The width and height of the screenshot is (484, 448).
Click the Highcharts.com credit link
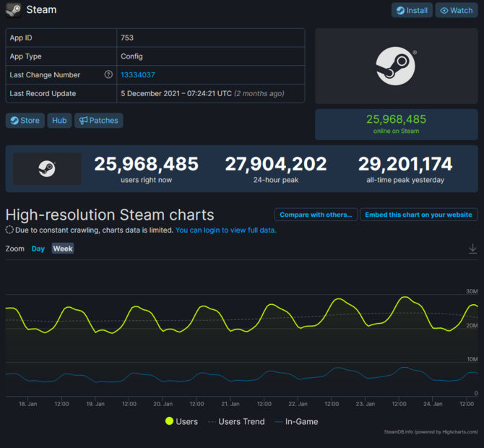(431, 431)
